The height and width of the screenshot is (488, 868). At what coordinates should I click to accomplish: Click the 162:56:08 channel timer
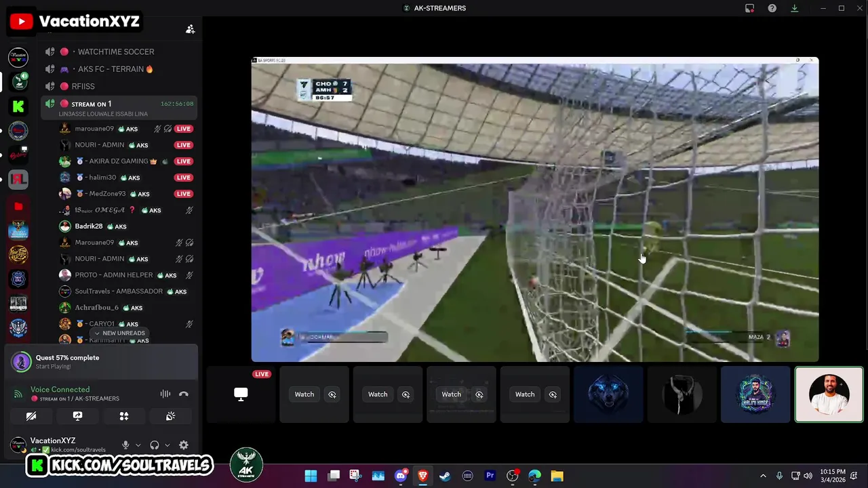(177, 104)
